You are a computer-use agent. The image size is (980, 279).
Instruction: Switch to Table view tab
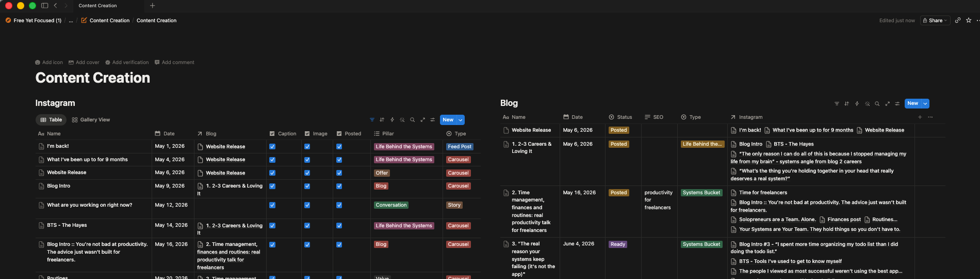[51, 120]
